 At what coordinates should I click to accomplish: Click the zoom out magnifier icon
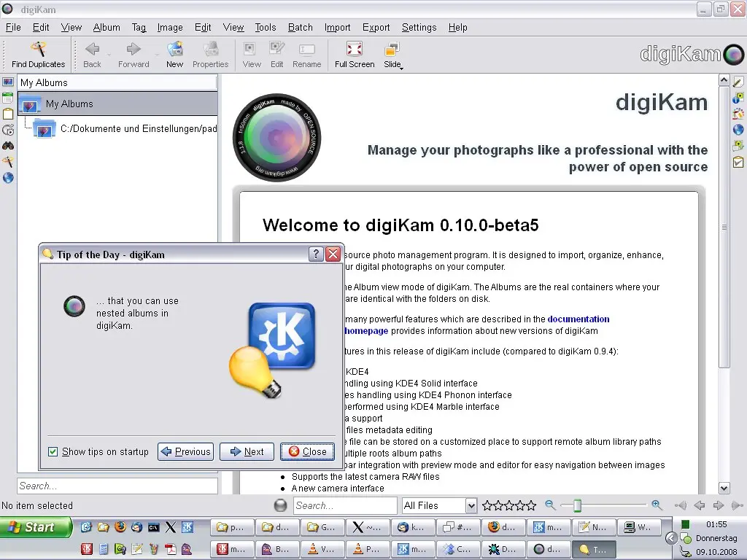550,505
